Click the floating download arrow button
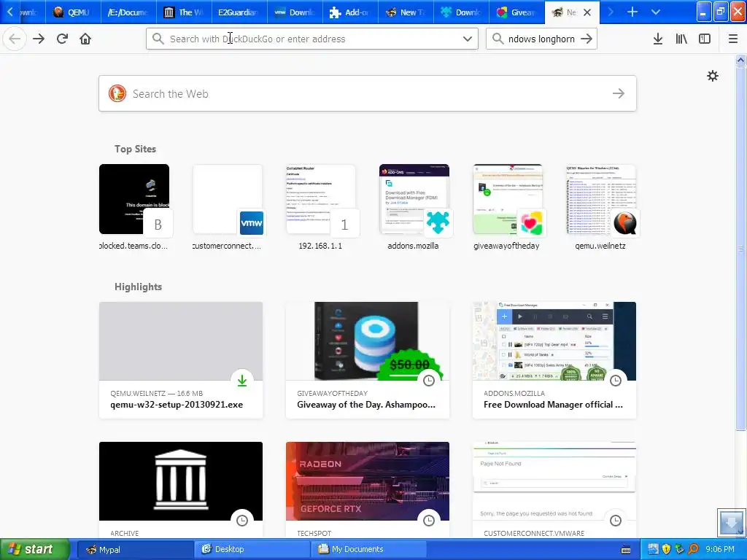This screenshot has height=560, width=747. (731, 522)
